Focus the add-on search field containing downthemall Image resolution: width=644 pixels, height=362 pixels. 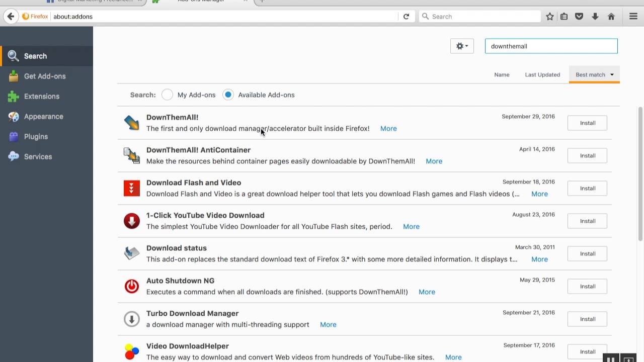pyautogui.click(x=551, y=46)
